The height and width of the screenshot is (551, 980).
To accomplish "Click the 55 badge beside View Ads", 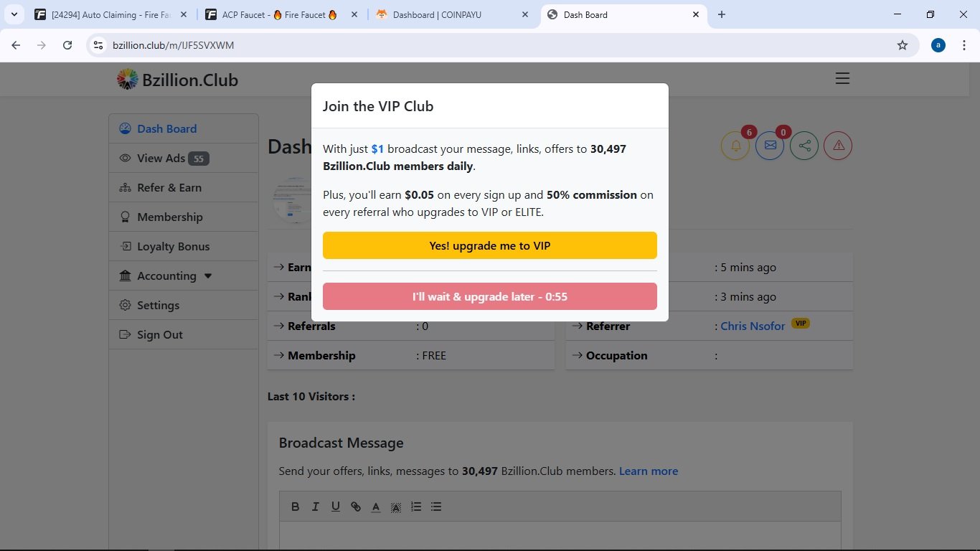I will (x=199, y=159).
